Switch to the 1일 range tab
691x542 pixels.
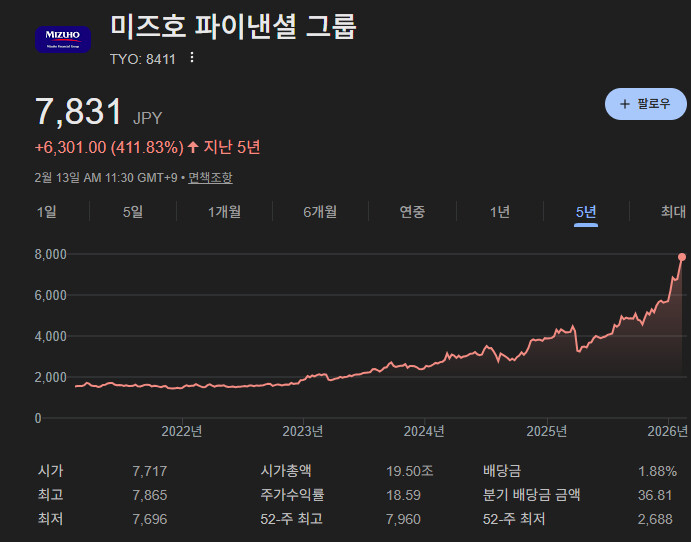pyautogui.click(x=46, y=212)
